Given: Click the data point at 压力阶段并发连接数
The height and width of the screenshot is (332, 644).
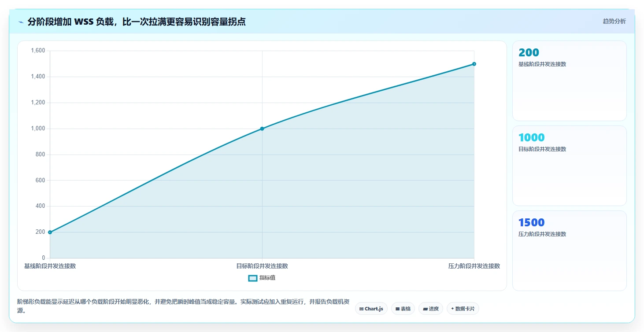Looking at the screenshot, I should point(474,64).
